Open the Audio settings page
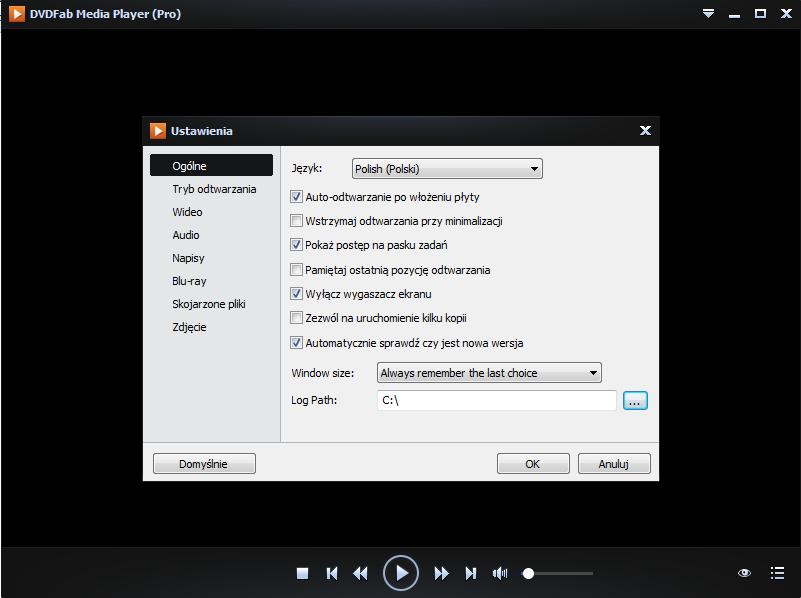 186,235
